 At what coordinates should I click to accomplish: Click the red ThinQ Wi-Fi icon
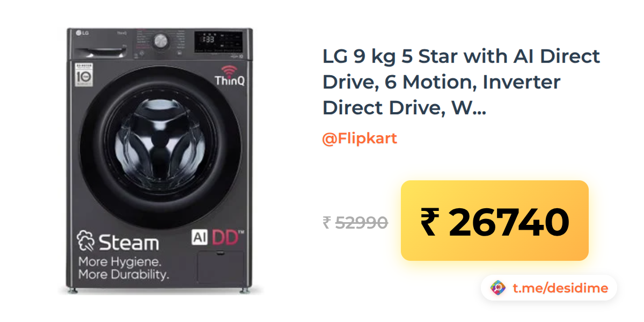pos(230,70)
